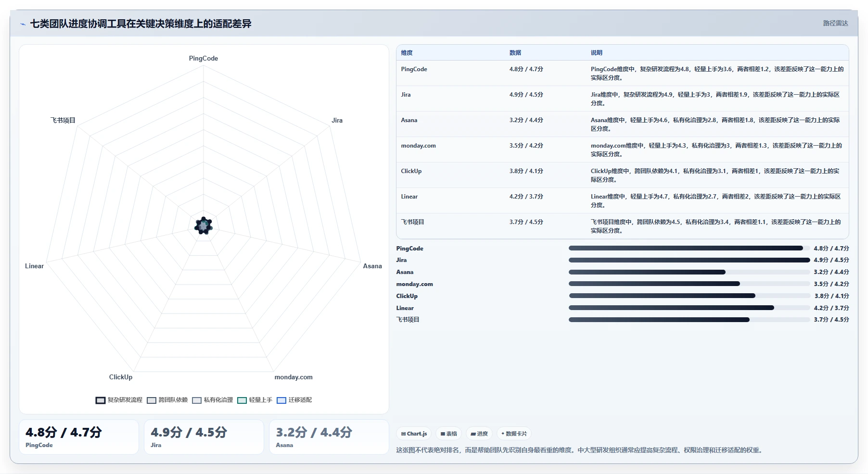868x474 pixels.
Task: Open the PingCode stat card
Action: pos(79,437)
